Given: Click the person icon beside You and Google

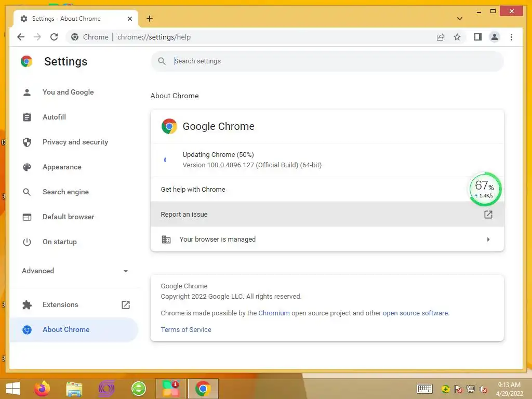Looking at the screenshot, I should [27, 92].
